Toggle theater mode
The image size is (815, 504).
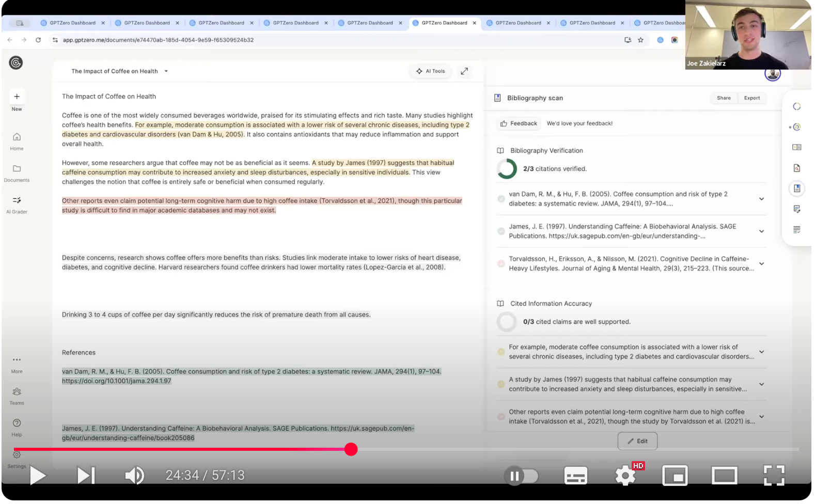coord(725,476)
